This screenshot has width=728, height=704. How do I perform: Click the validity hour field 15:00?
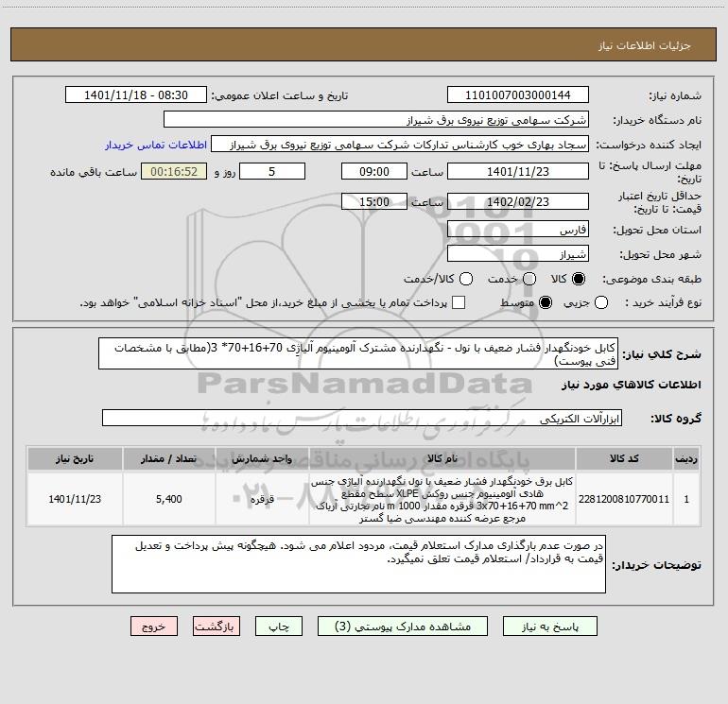point(374,202)
